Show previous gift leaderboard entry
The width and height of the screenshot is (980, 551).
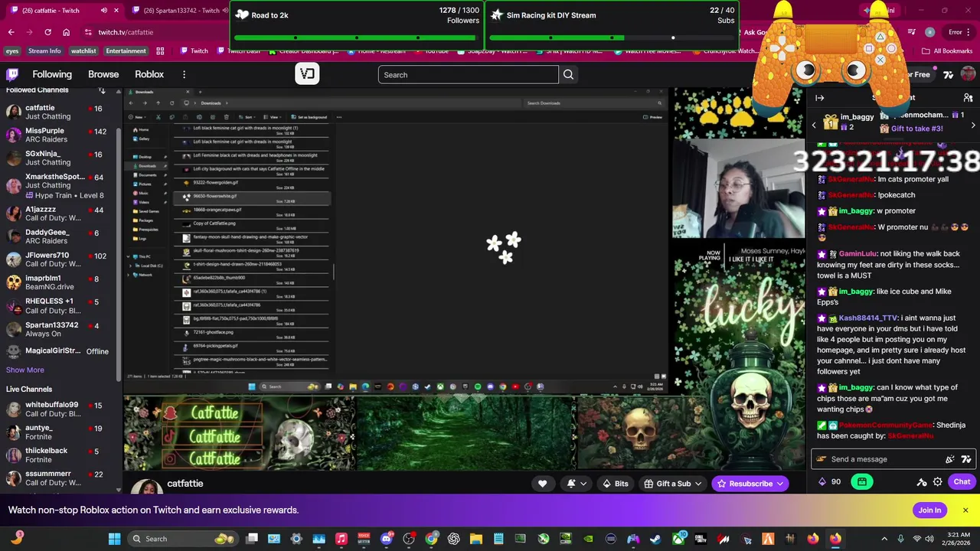pos(814,125)
